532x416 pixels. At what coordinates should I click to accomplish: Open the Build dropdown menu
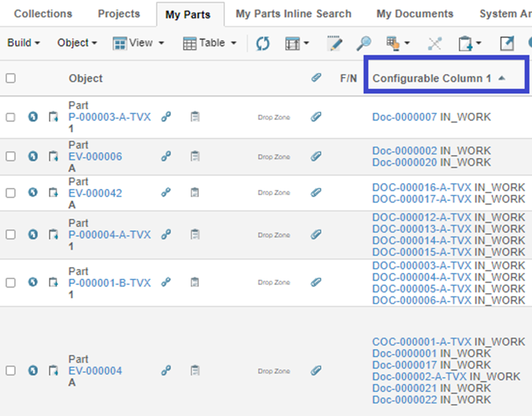coord(23,43)
